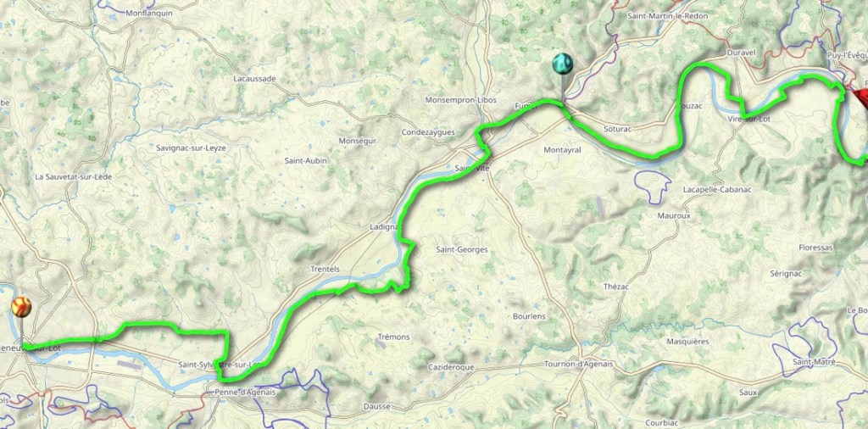
Task: Click the Monsempron-Libos label on map
Action: [461, 100]
